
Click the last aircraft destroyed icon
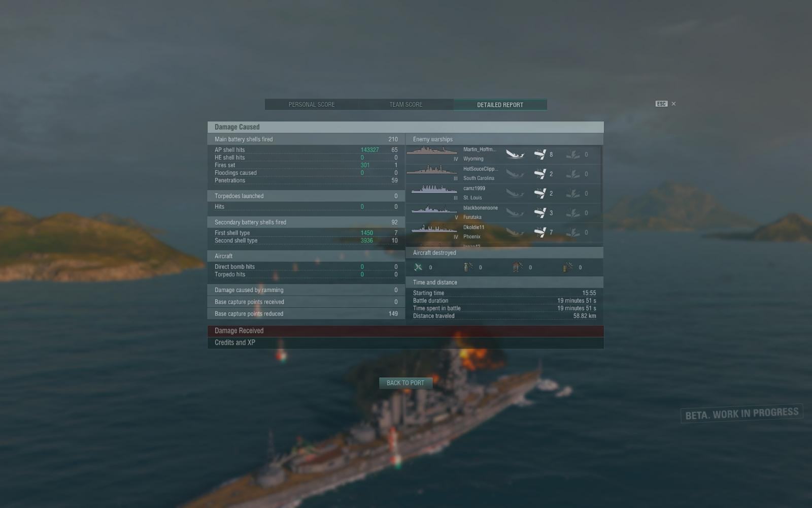[567, 267]
